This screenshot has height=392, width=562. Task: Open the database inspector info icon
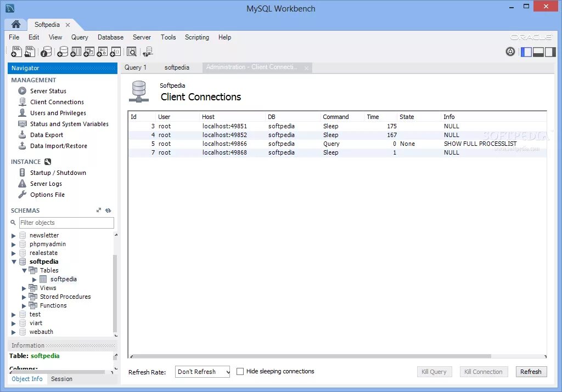pyautogui.click(x=46, y=52)
